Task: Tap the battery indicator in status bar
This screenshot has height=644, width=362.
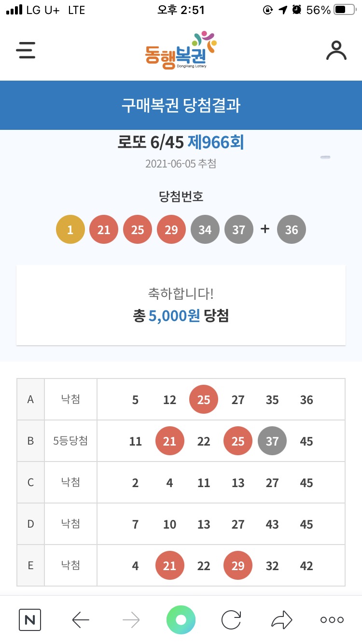Action: click(x=344, y=10)
